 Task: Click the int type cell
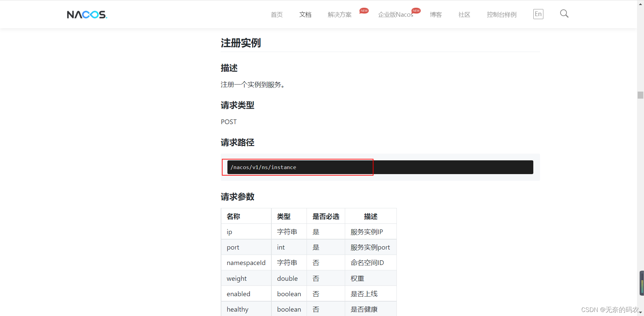point(289,247)
